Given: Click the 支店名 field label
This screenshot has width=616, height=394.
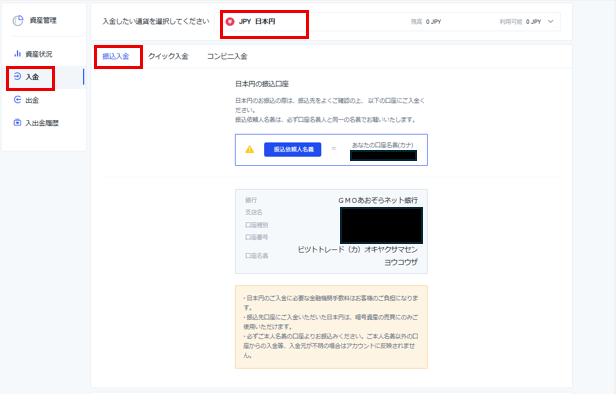Looking at the screenshot, I should tap(254, 212).
